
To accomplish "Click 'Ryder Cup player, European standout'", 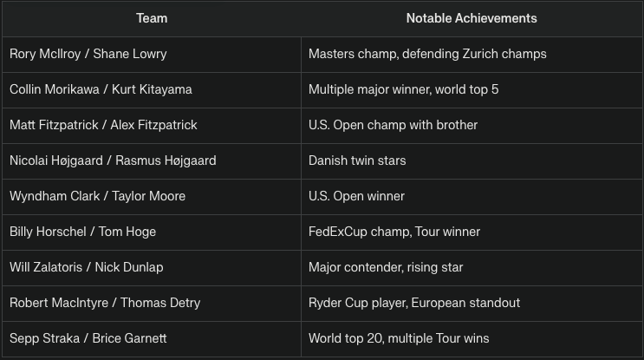I will 414,303.
